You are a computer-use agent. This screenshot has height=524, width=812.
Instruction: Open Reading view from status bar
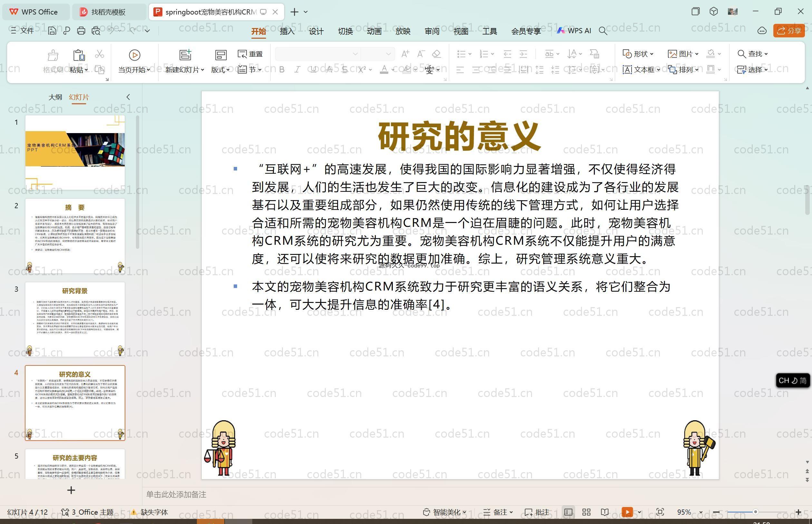click(604, 512)
